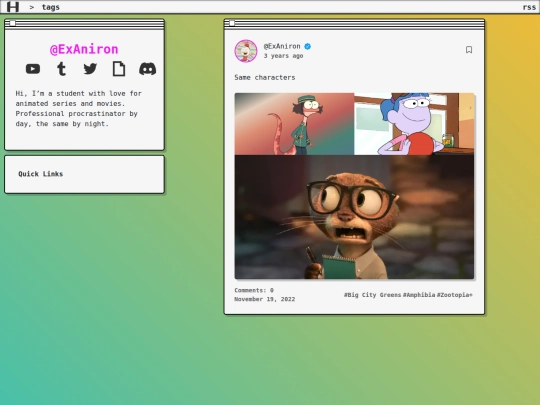Viewport: 540px width, 405px height.
Task: Toggle the profile window title box
Action: click(13, 23)
